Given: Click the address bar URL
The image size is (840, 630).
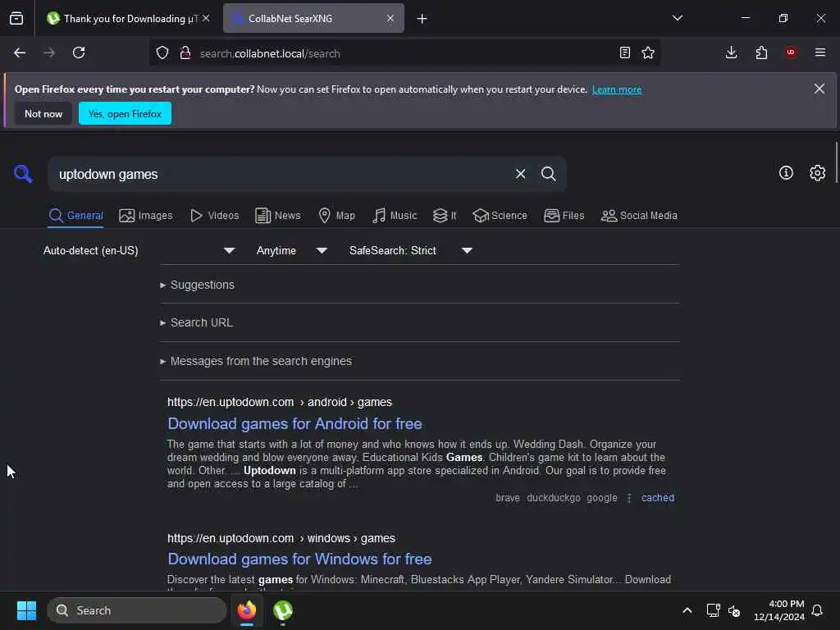Looking at the screenshot, I should (269, 53).
